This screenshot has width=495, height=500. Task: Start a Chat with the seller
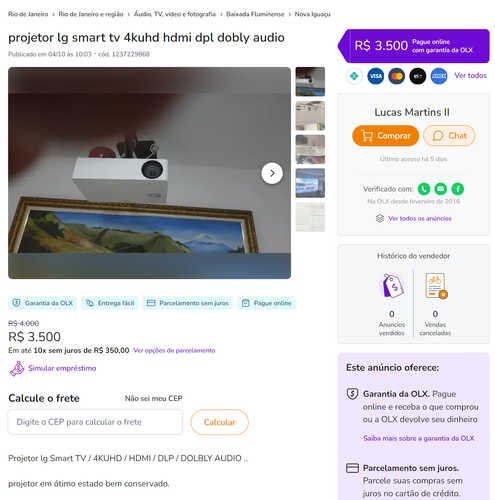pos(449,136)
